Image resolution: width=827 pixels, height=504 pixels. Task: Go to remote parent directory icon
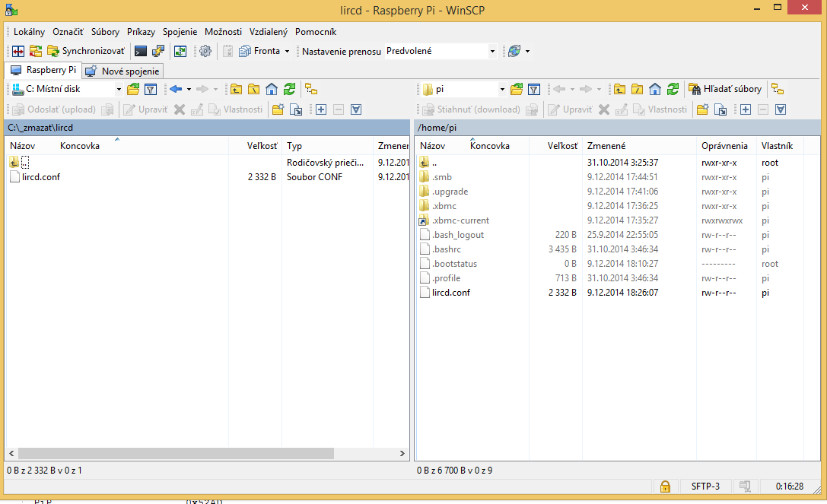[x=620, y=89]
